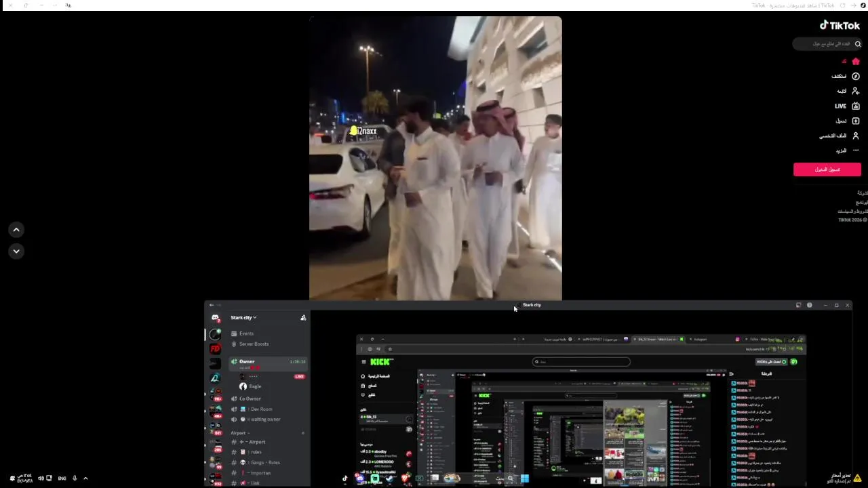
Task: Open the TikTok profile icon
Action: pyautogui.click(x=856, y=136)
